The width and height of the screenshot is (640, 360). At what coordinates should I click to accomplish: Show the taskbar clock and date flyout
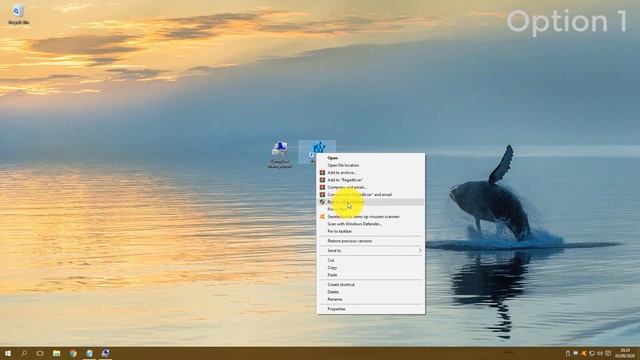point(624,353)
